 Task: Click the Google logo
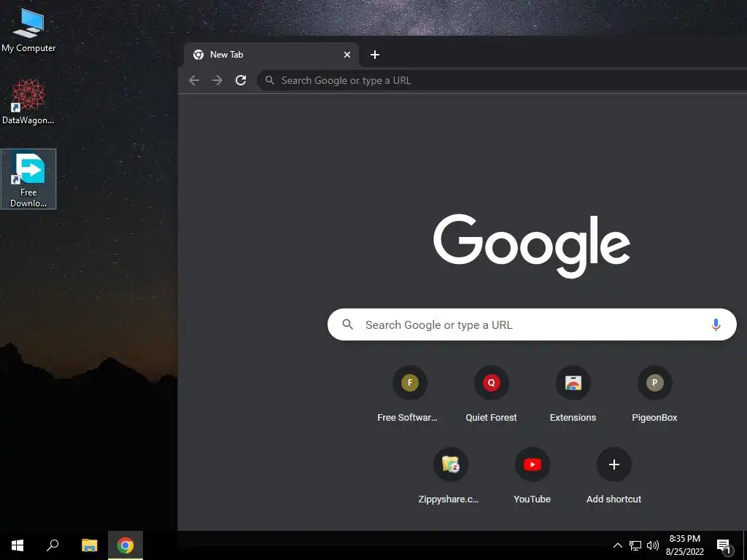(532, 246)
